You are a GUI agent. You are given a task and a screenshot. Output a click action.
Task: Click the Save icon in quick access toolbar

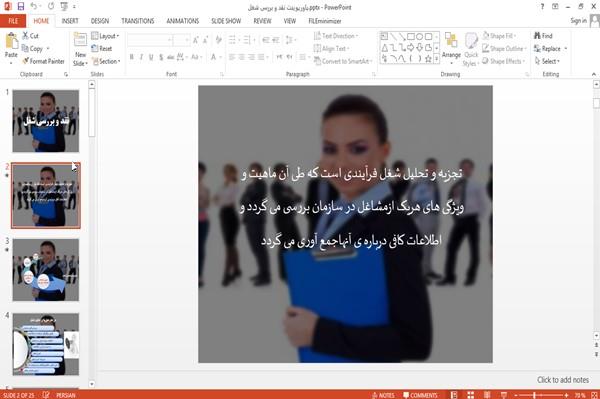(21, 6)
